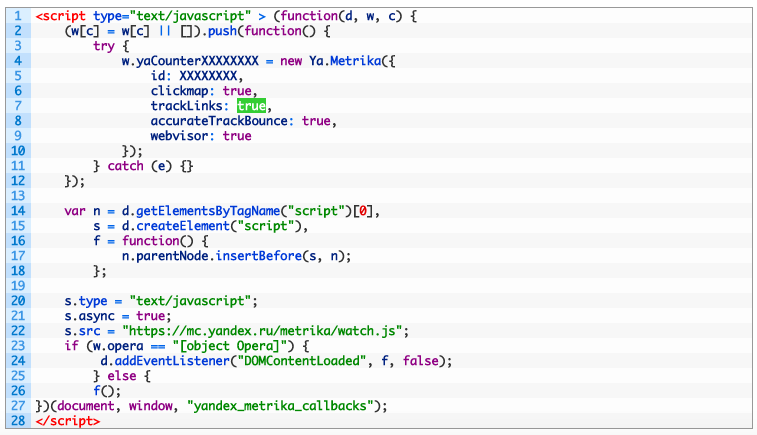
Task: Click the else keyword on line 25
Action: (x=122, y=376)
